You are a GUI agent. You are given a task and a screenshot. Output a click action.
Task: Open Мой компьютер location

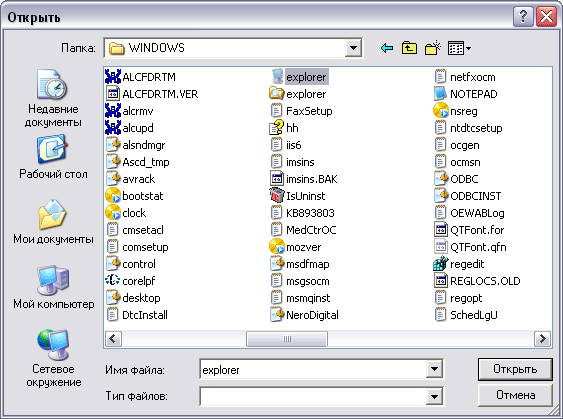[53, 287]
